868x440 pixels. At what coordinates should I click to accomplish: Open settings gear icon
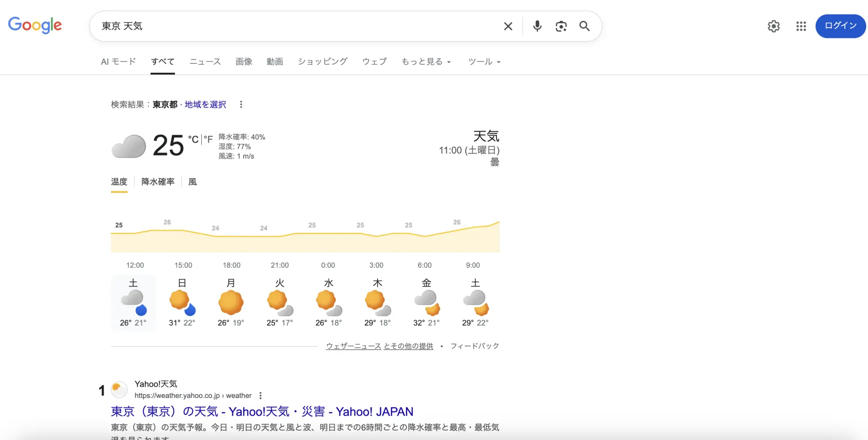(774, 26)
